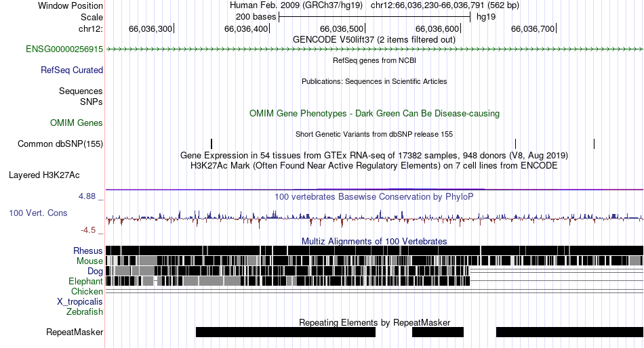Click the ENSG00000256915 intron arrow line
Viewport: 644px width, 348px height.
374,49
